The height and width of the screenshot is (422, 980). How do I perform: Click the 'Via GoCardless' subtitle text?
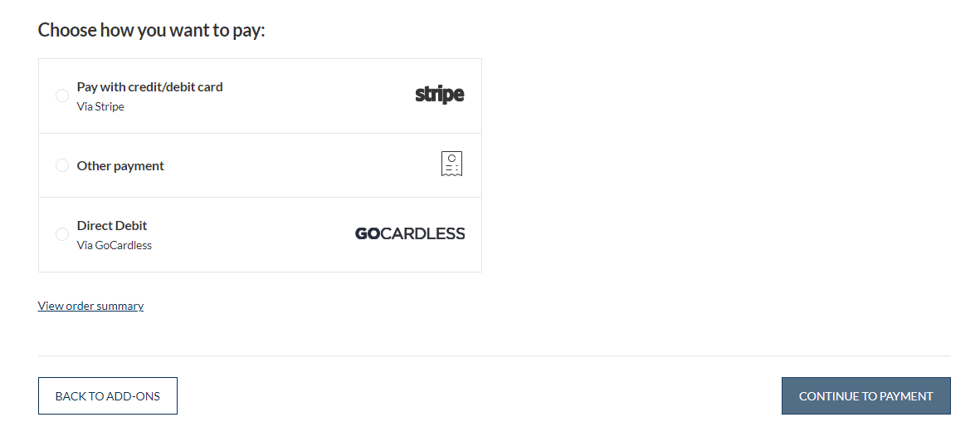tap(115, 245)
